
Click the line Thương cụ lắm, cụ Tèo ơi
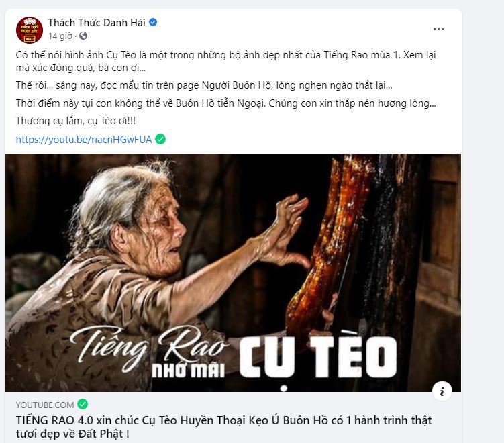[76, 121]
